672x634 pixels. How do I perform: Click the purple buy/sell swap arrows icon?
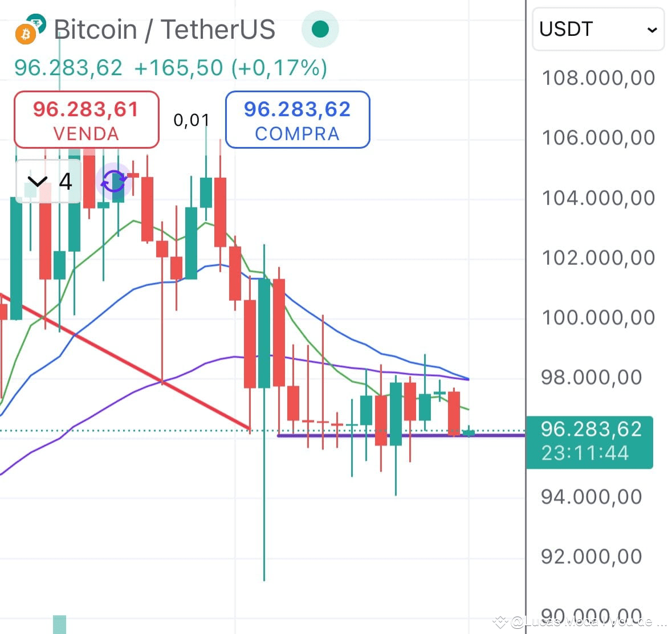tap(114, 181)
